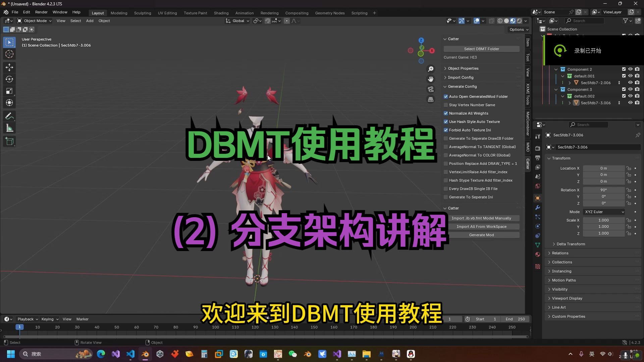
Task: Click the Select DBMT Folder button
Action: 481,49
